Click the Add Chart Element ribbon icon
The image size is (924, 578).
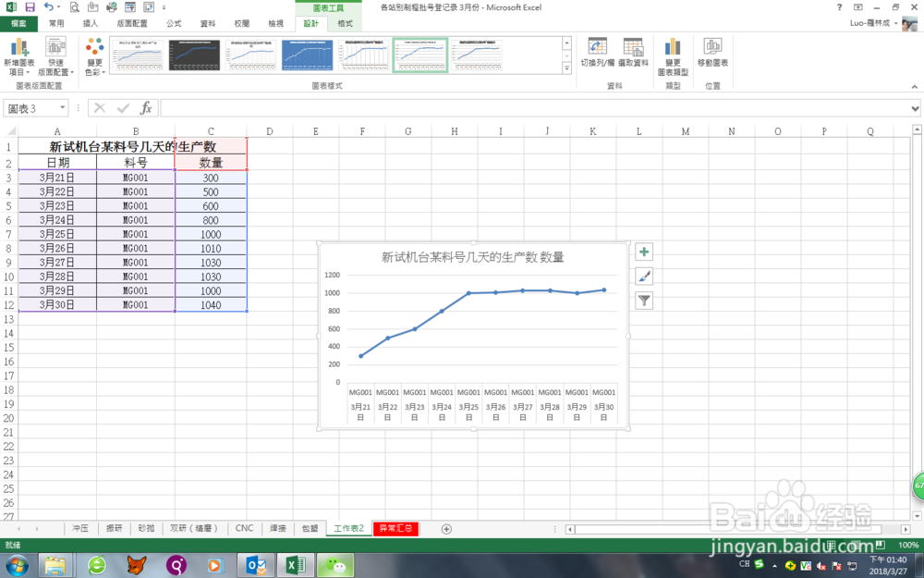(18, 56)
